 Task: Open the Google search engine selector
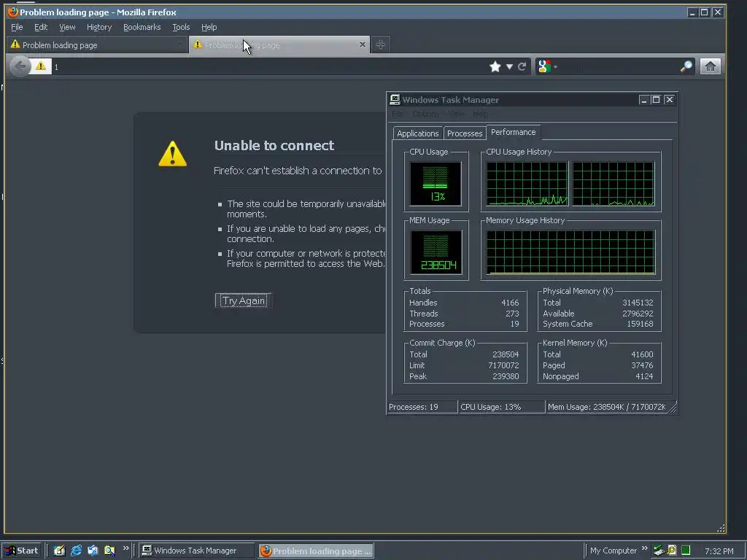click(x=547, y=66)
